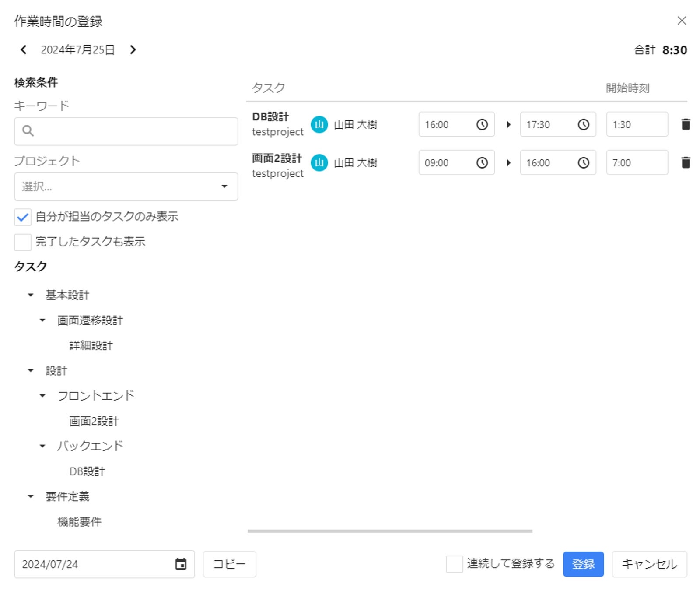Open clock picker for 17:30 end time
Screen dimensions: 700x591
[583, 124]
